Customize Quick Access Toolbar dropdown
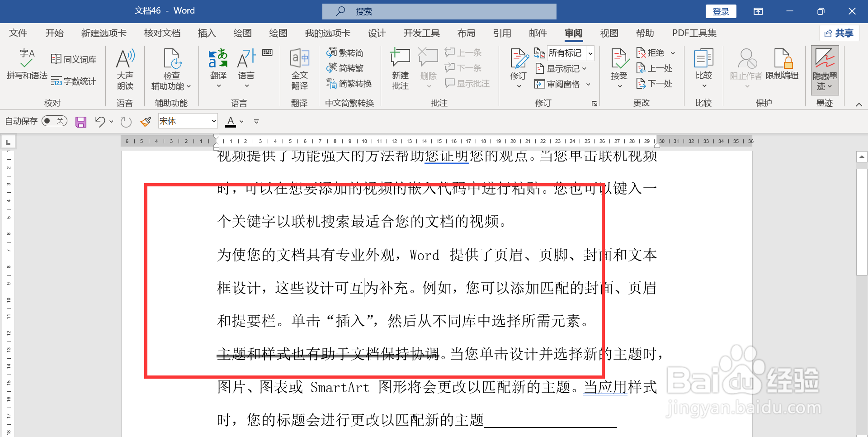The image size is (868, 437). (256, 121)
